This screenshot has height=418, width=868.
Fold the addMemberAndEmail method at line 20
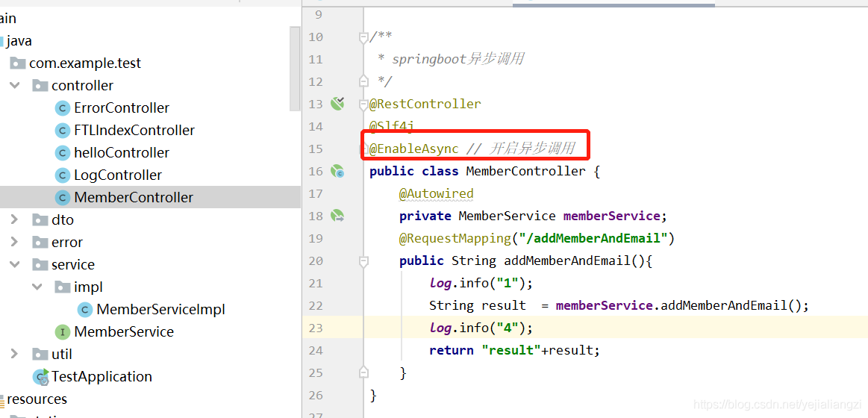click(363, 261)
